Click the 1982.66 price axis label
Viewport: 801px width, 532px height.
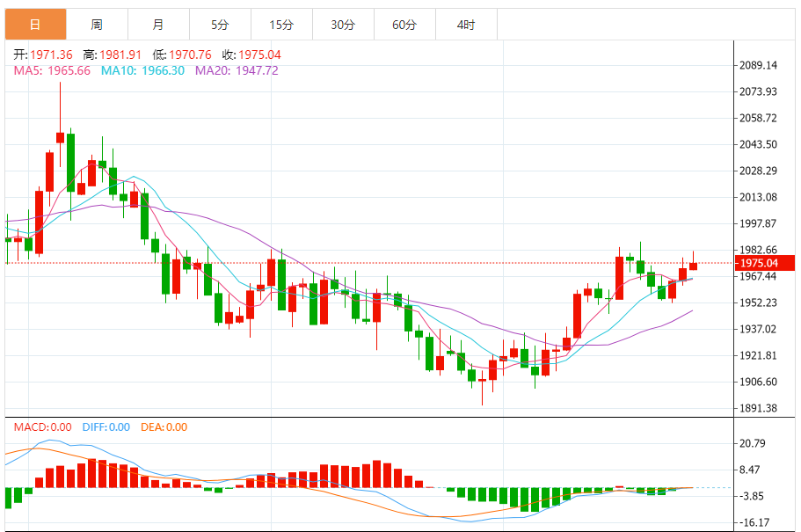coord(758,250)
